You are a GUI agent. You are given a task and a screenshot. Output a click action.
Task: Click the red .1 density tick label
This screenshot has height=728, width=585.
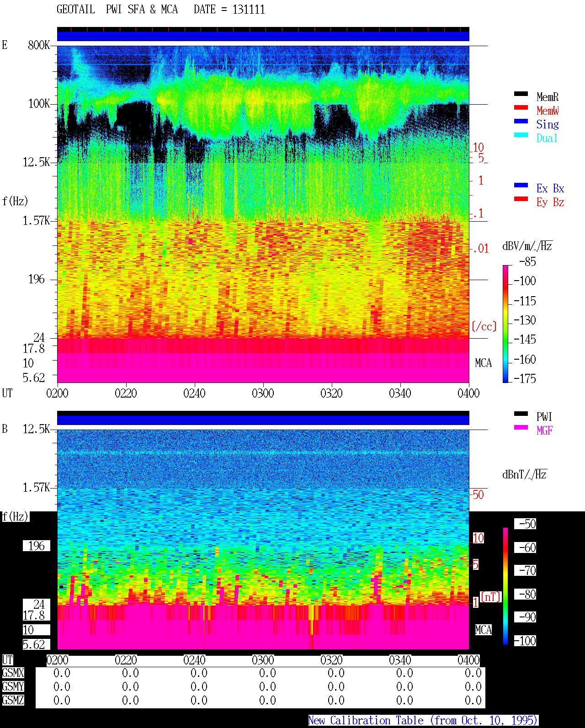click(x=478, y=213)
